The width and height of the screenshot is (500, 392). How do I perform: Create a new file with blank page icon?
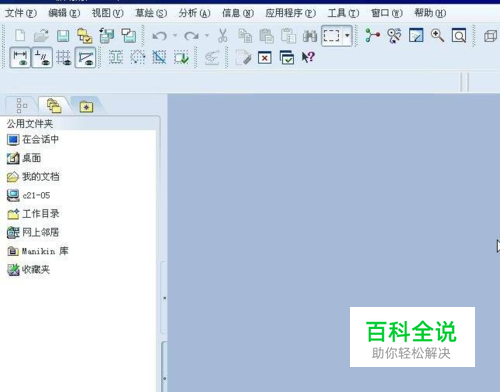click(20, 35)
